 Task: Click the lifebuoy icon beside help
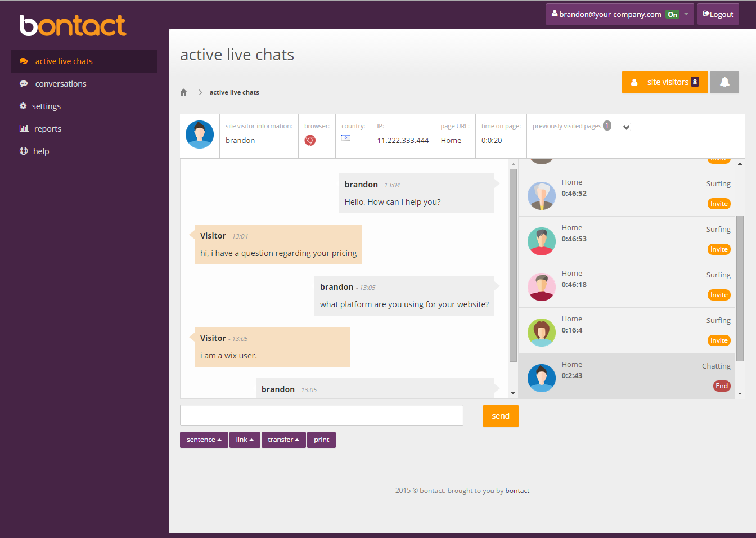pyautogui.click(x=24, y=151)
